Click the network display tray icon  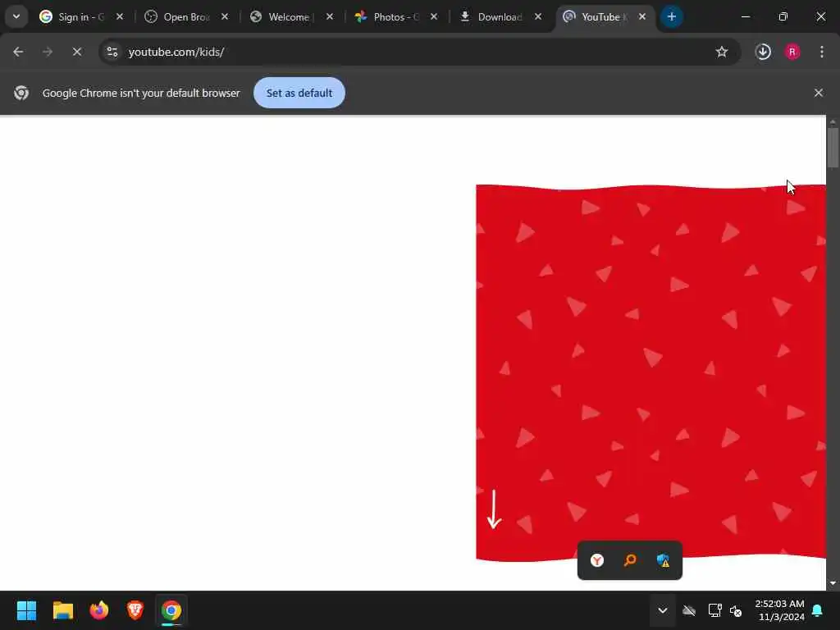(x=714, y=610)
